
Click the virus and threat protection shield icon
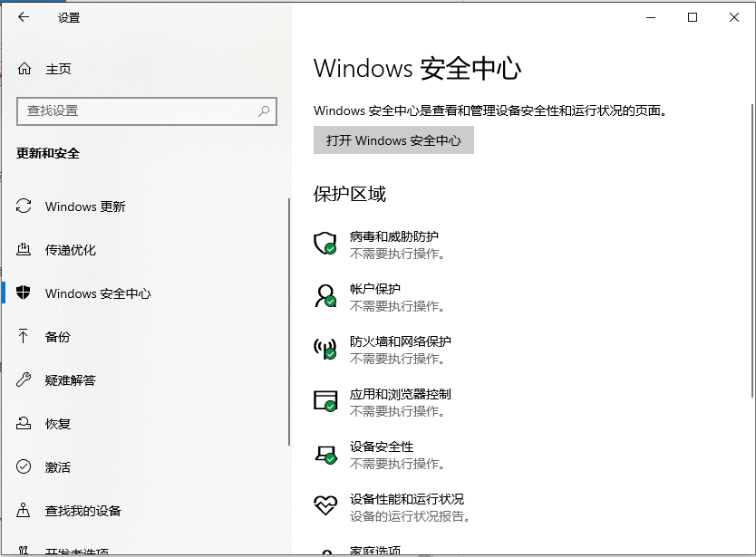(325, 243)
